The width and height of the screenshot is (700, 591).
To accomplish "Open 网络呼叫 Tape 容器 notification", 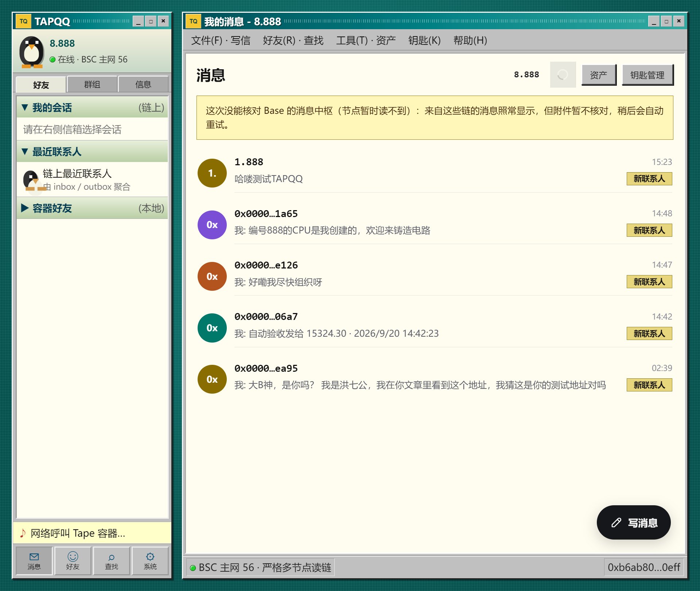I will click(92, 533).
